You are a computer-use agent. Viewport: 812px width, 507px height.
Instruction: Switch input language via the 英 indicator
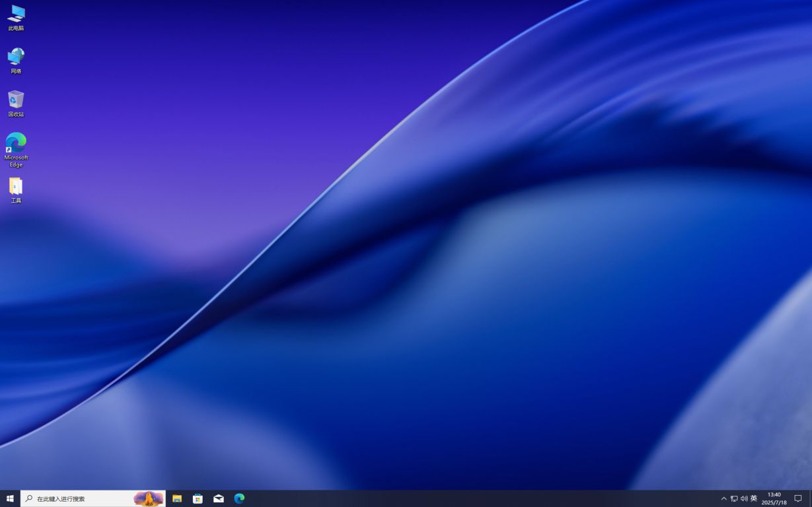[754, 498]
